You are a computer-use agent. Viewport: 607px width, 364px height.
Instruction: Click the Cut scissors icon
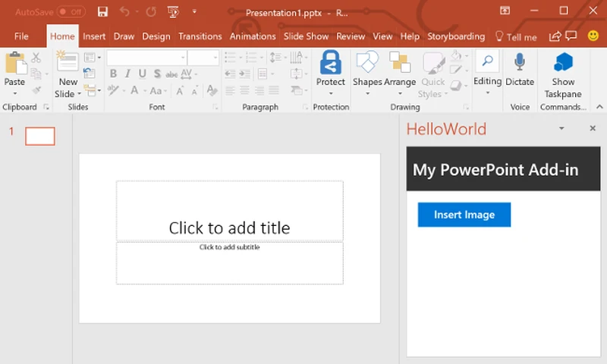[x=36, y=58]
